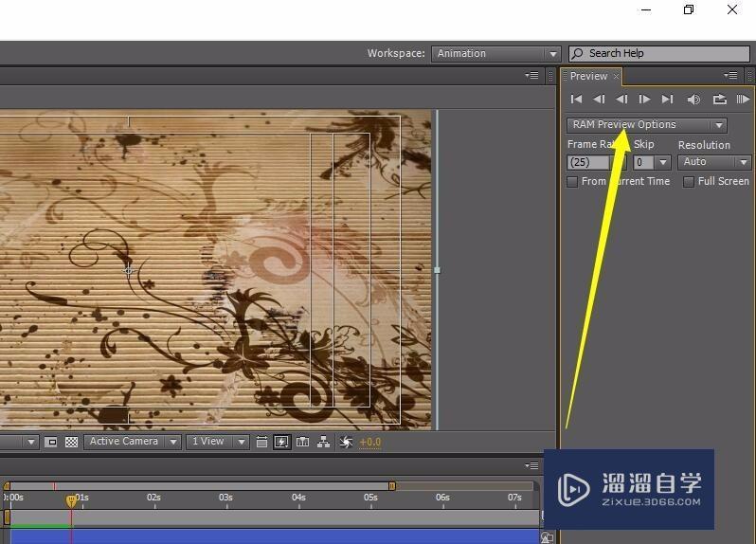The height and width of the screenshot is (544, 756).
Task: Click time navigator end handle
Action: coord(392,485)
